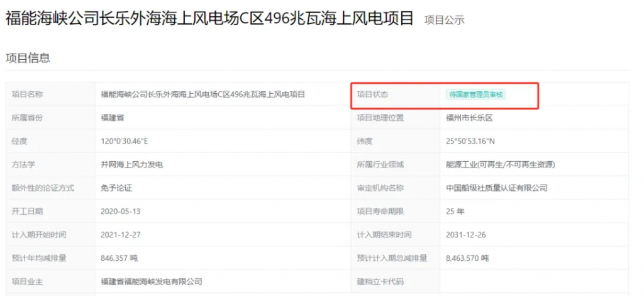Click 中国船级社质量认证有限公司 verifier name
The height and width of the screenshot is (296, 644).
(496, 188)
